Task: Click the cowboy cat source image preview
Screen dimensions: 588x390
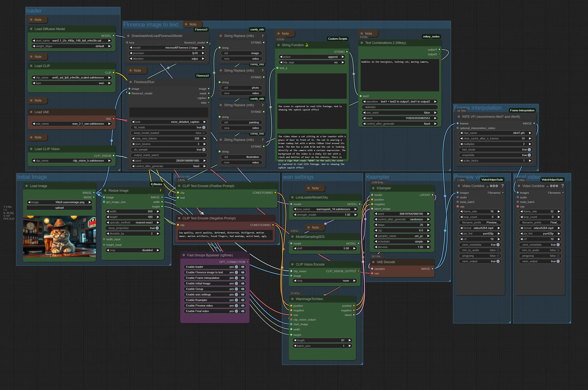Action: (59, 236)
